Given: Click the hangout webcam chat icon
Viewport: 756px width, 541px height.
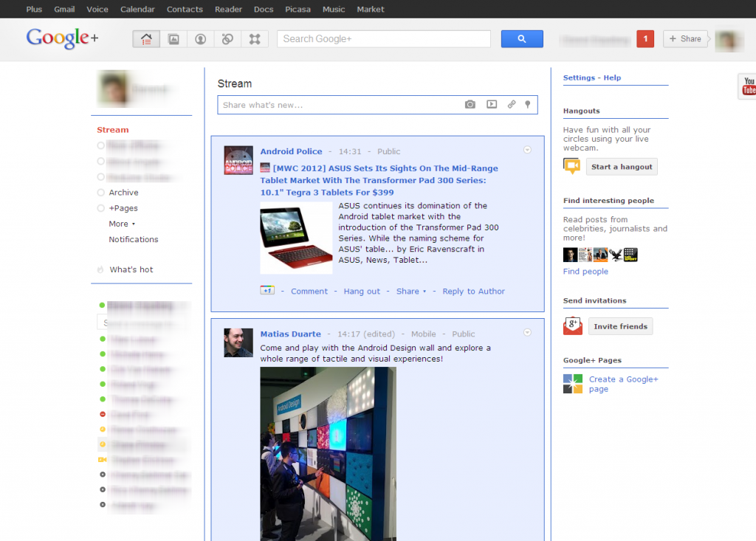Looking at the screenshot, I should pos(572,166).
